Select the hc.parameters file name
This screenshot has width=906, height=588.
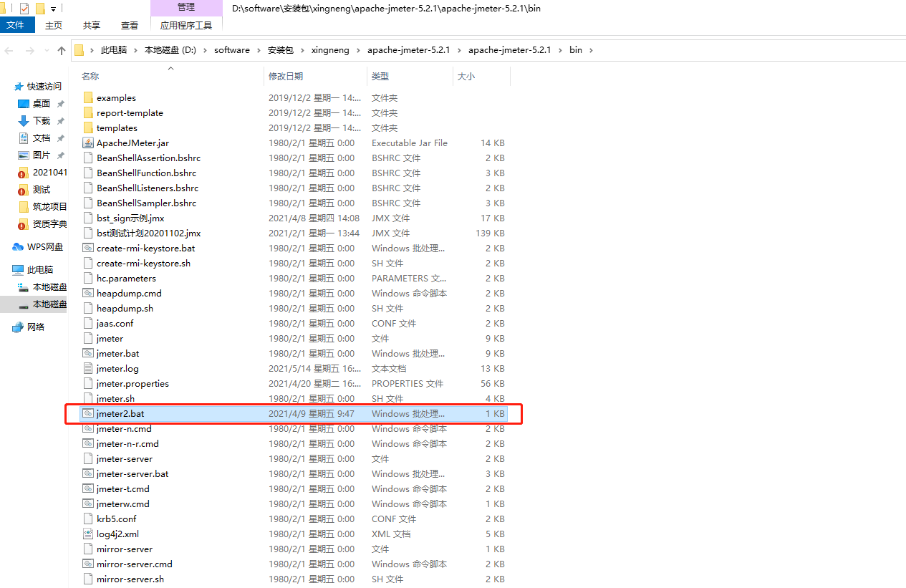click(x=126, y=278)
